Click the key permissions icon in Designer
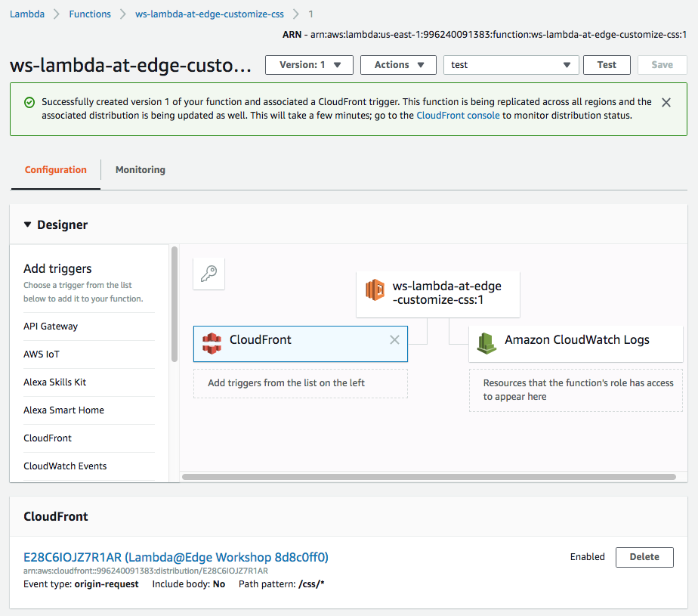The width and height of the screenshot is (698, 616). (x=208, y=274)
